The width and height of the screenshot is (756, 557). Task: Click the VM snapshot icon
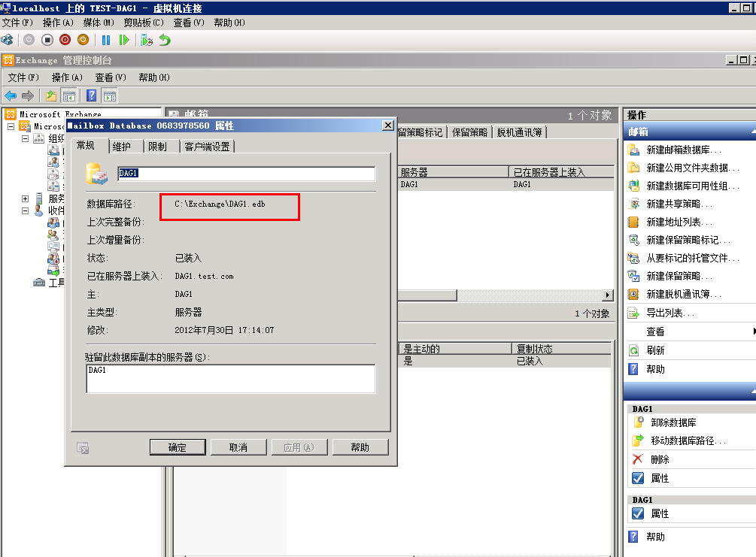[x=147, y=40]
